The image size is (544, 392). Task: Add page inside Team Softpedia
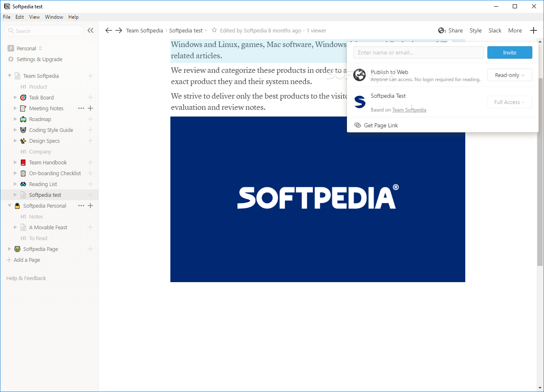(90, 76)
